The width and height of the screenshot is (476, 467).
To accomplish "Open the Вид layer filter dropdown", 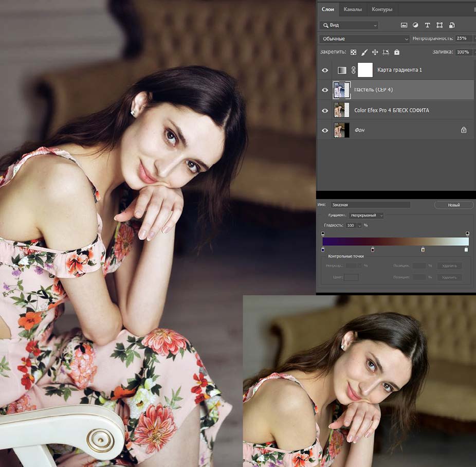I will [349, 25].
